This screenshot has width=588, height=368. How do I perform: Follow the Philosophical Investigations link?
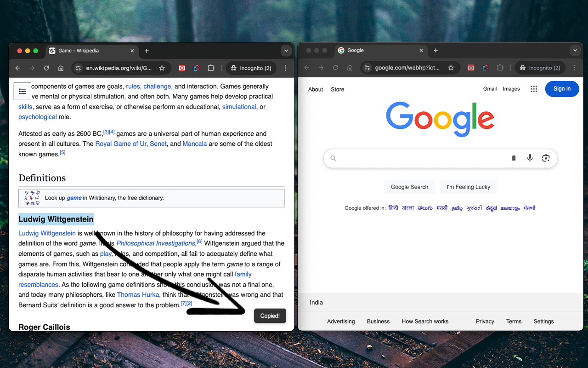point(156,243)
